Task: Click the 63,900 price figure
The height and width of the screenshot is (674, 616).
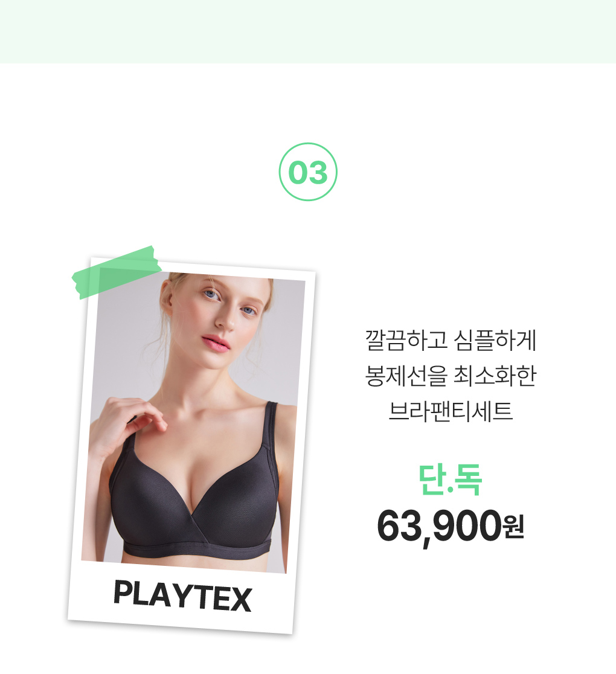Action: coord(439,526)
